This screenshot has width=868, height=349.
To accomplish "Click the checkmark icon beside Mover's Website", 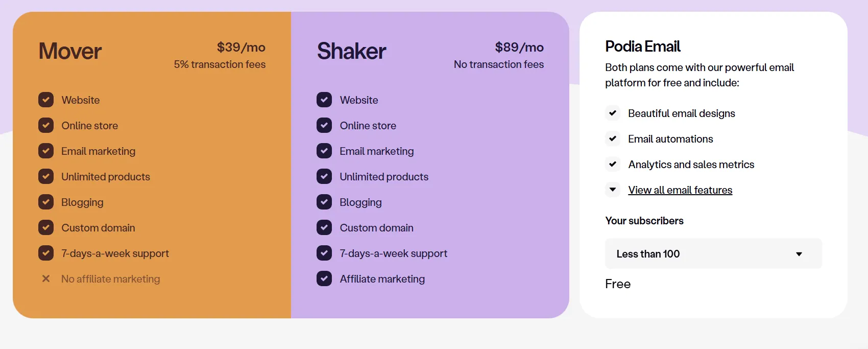I will point(46,100).
